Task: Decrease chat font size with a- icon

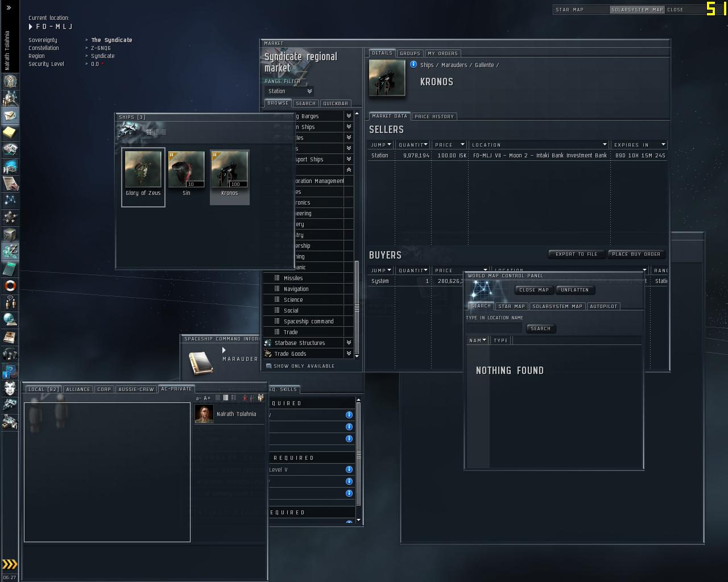Action: pyautogui.click(x=198, y=398)
